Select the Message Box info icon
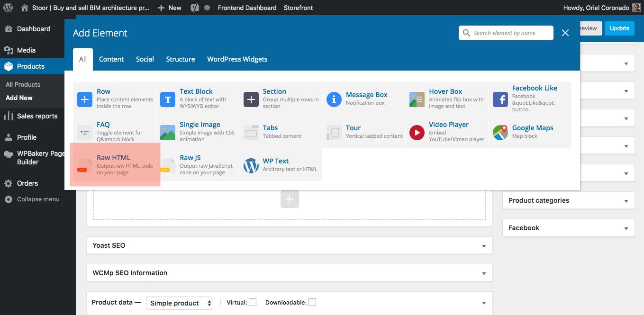This screenshot has height=315, width=644. [334, 99]
